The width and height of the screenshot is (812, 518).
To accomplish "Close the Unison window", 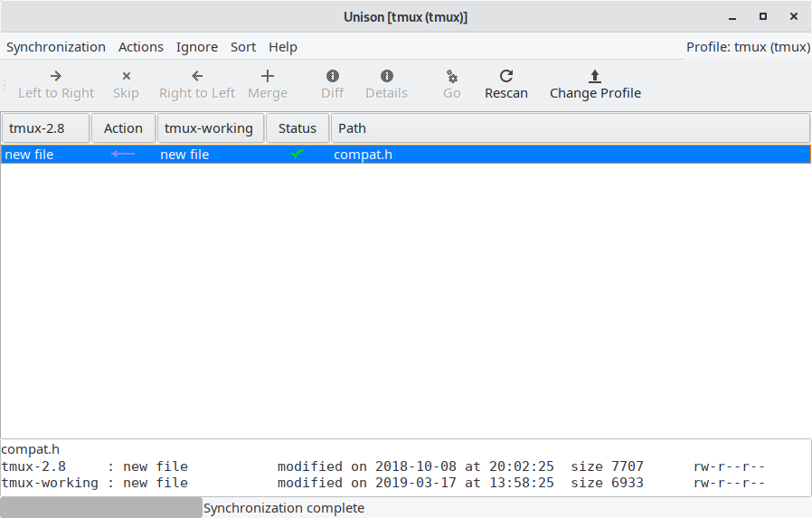I will (793, 16).
